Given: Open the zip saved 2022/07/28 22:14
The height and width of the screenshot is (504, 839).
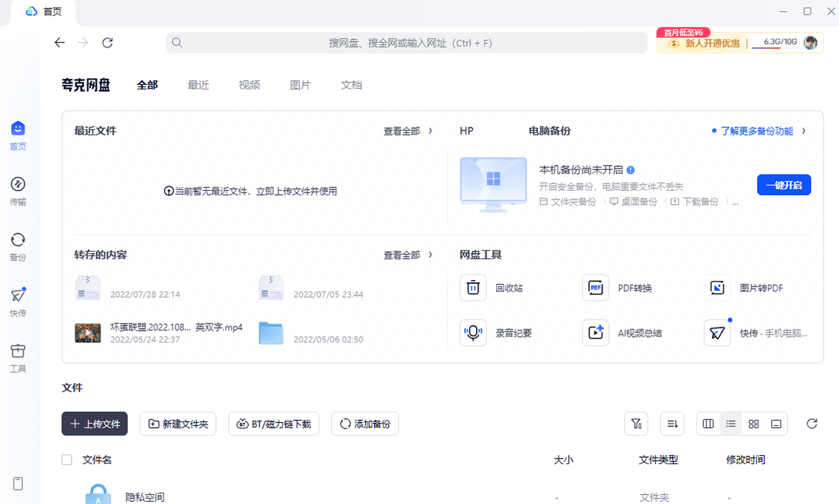Looking at the screenshot, I should [88, 287].
